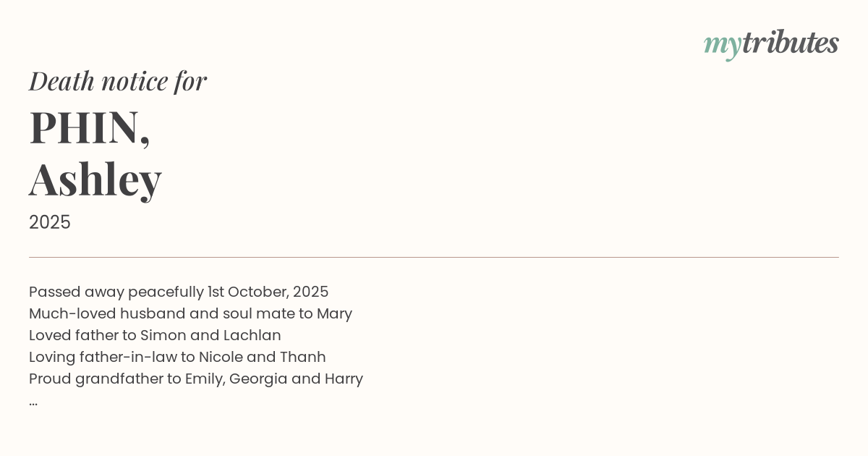Viewport: 868px width, 456px height.
Task: Click the date "1st October, 2025"
Action: (268, 292)
